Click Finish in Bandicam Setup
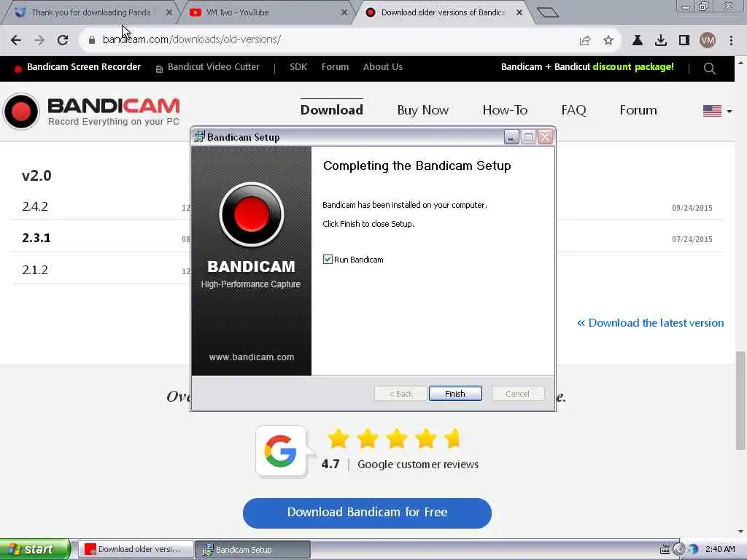This screenshot has height=560, width=747. click(455, 394)
